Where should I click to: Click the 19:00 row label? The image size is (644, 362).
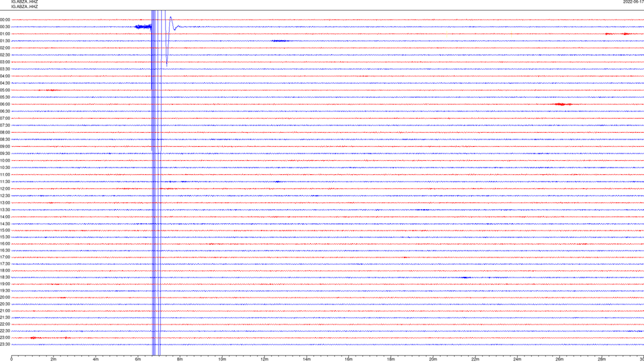click(x=5, y=284)
